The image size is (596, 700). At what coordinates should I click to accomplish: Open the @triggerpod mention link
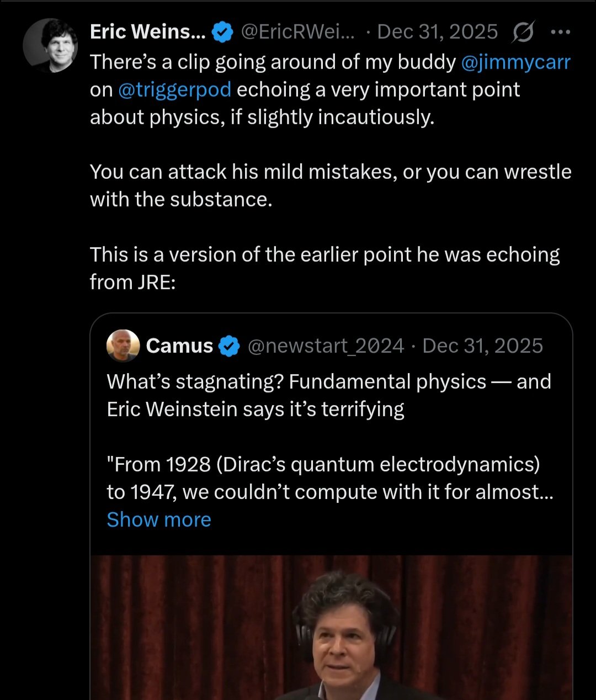coord(174,89)
